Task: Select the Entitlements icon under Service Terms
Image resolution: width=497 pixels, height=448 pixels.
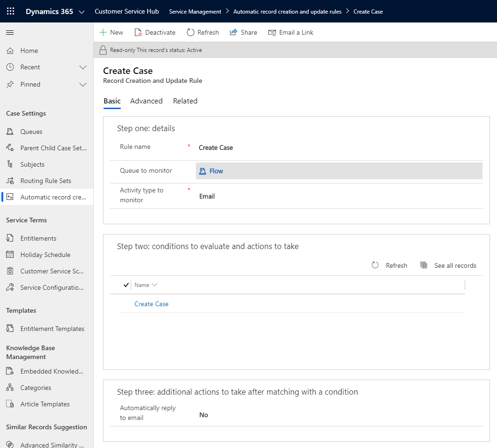Action: [9, 238]
